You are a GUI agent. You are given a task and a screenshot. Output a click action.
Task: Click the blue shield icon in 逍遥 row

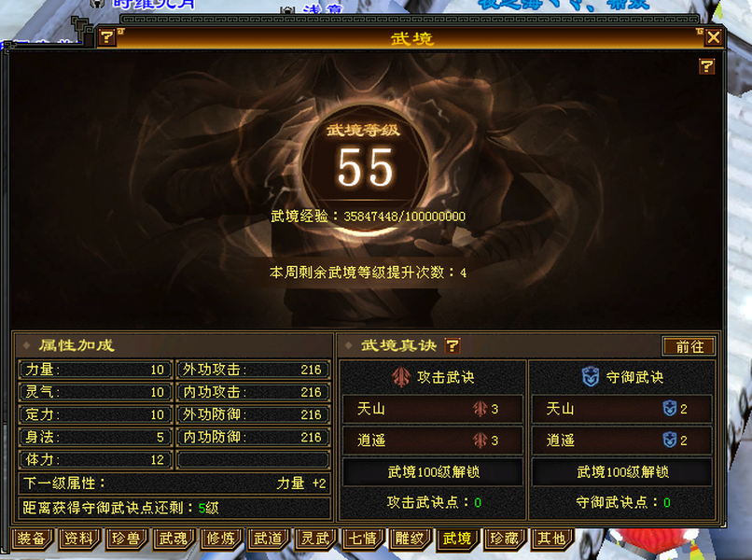pyautogui.click(x=669, y=441)
